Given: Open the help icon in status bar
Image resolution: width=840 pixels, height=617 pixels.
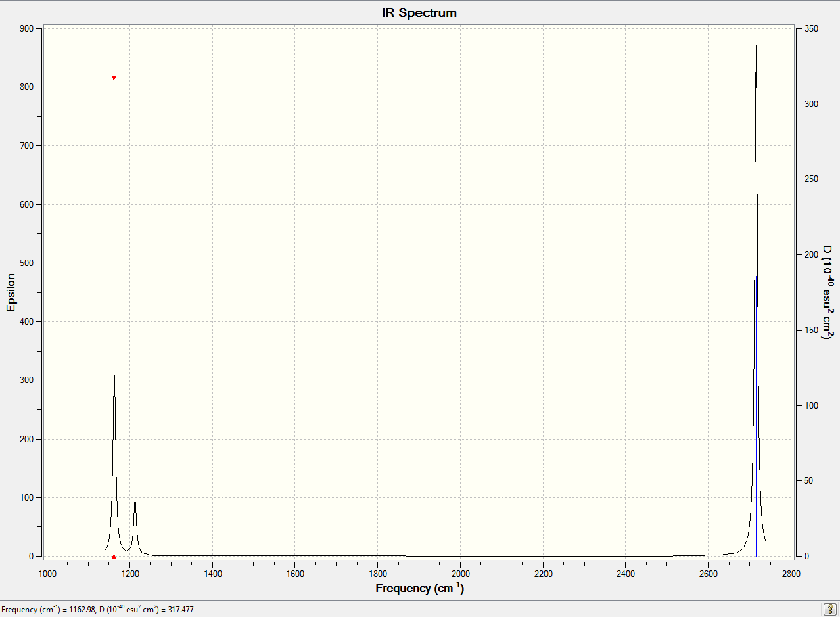Looking at the screenshot, I should click(829, 609).
